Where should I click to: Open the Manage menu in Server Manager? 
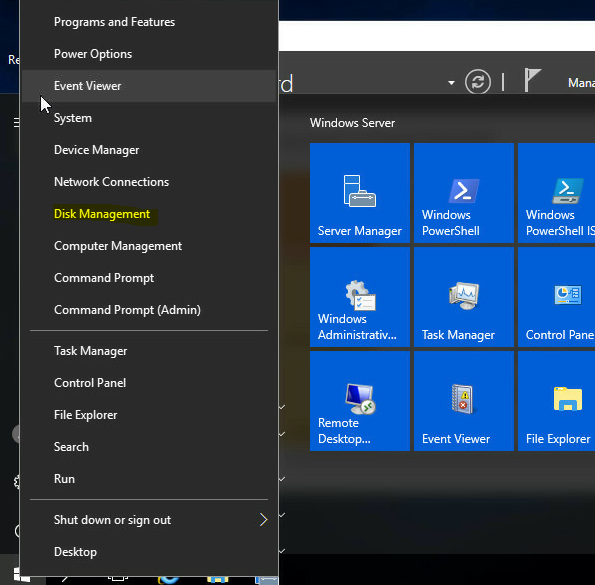[x=581, y=83]
